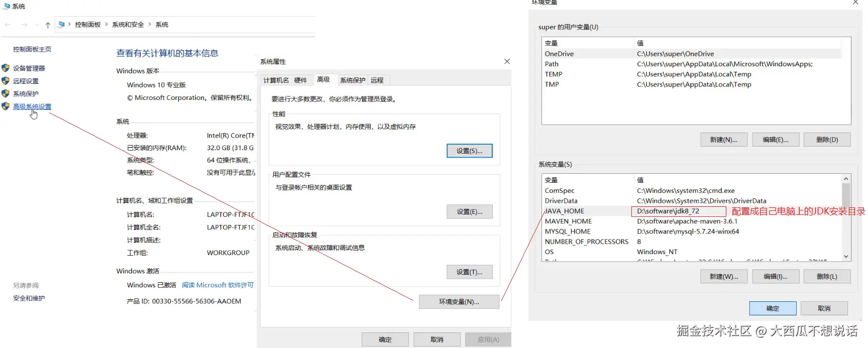
Task: Click 新建(W) for system variables
Action: pyautogui.click(x=724, y=277)
